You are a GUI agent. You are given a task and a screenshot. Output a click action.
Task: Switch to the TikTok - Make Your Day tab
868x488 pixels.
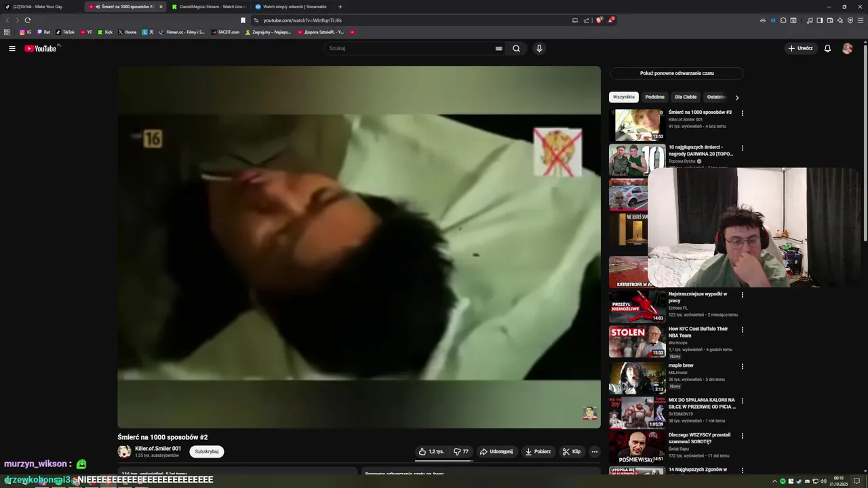[41, 7]
